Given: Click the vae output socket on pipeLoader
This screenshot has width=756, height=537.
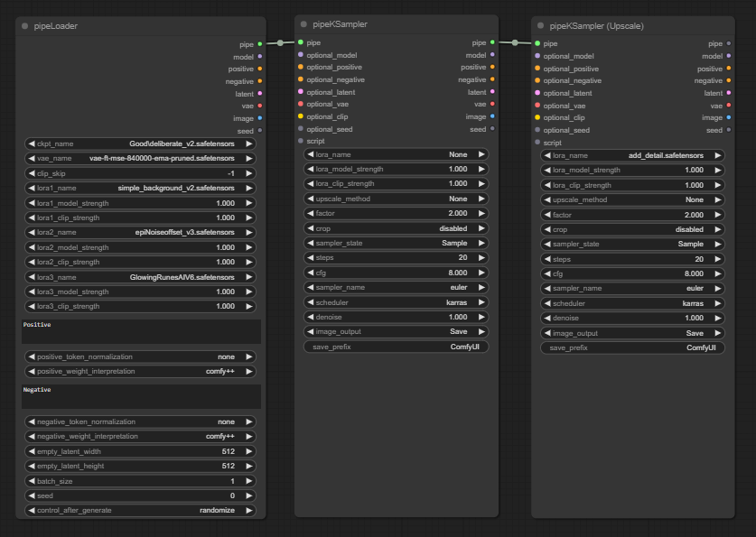Looking at the screenshot, I should 260,106.
